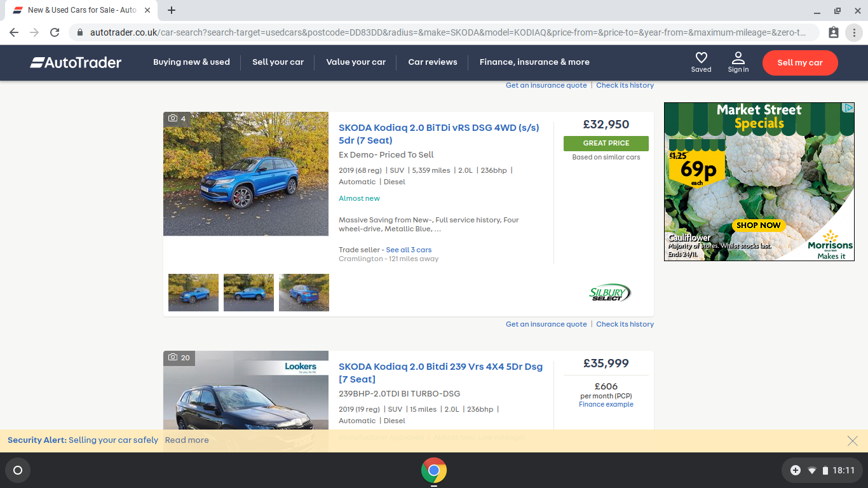Click the £32,950 price
Image resolution: width=868 pixels, height=488 pixels.
pos(606,125)
